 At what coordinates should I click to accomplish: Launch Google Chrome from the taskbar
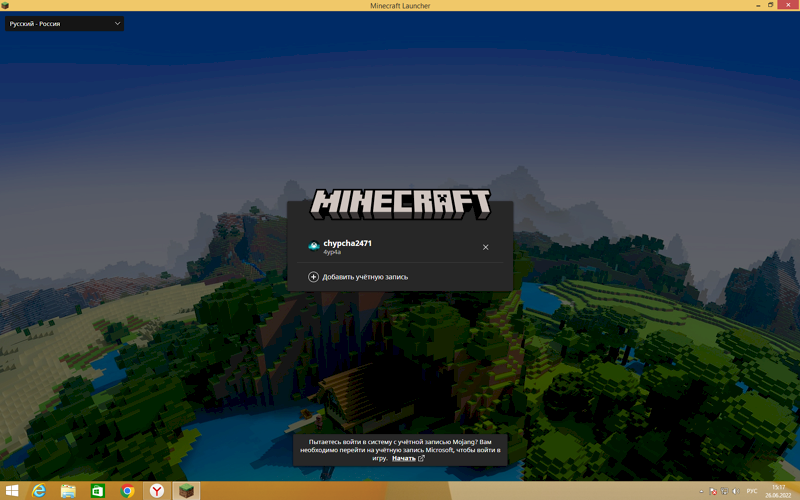(x=127, y=491)
